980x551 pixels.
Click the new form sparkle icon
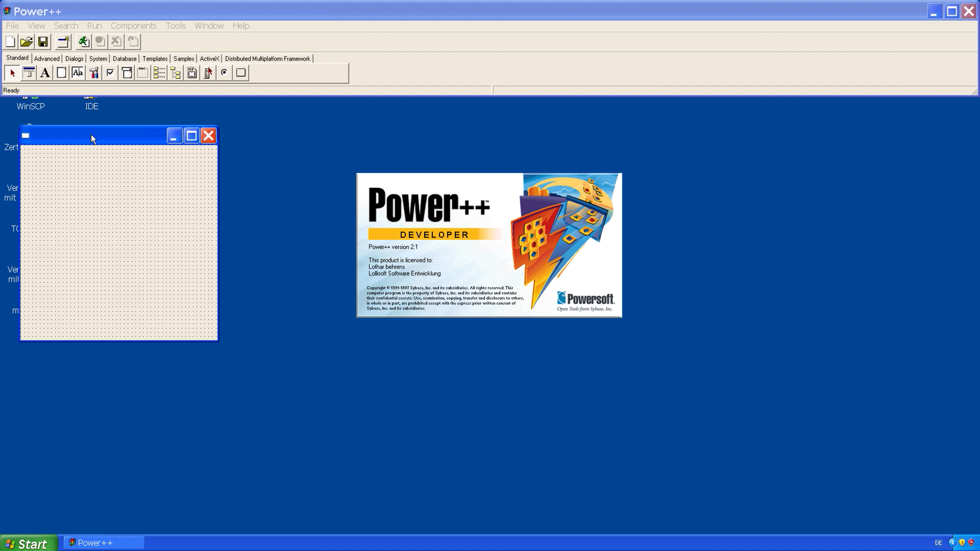click(63, 42)
